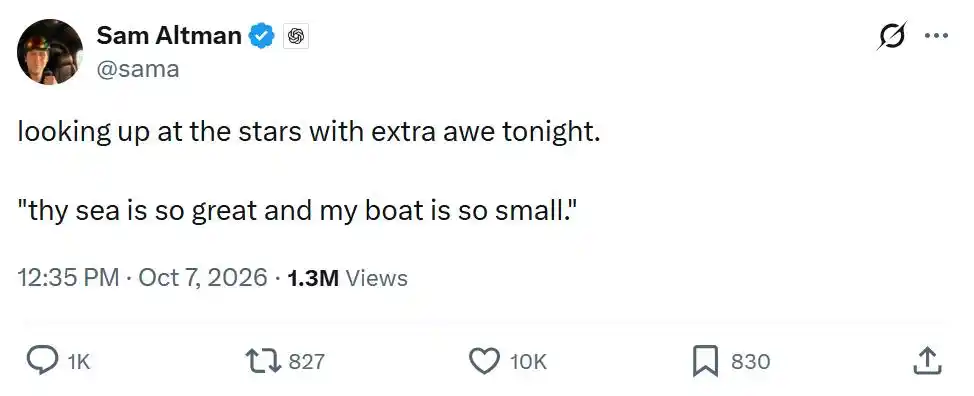Click the blue verified checkmark badge
Viewport: 974px width, 396px height.
262,37
